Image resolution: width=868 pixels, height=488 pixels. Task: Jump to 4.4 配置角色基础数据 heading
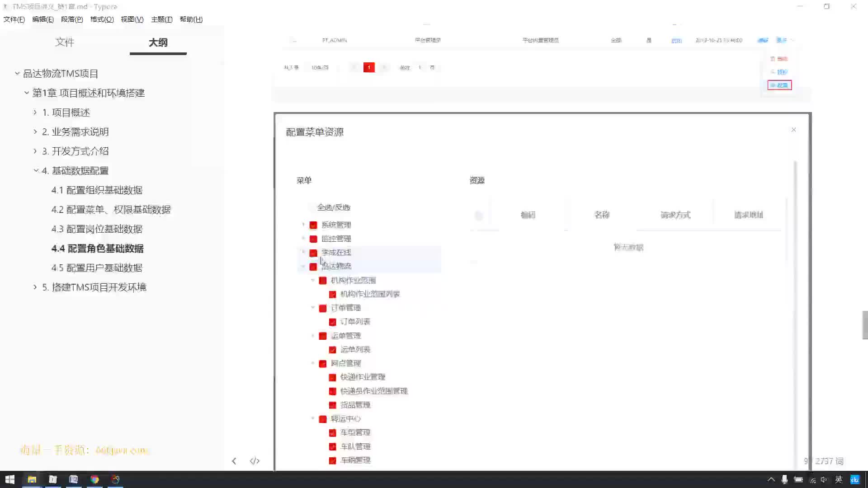[98, 249]
